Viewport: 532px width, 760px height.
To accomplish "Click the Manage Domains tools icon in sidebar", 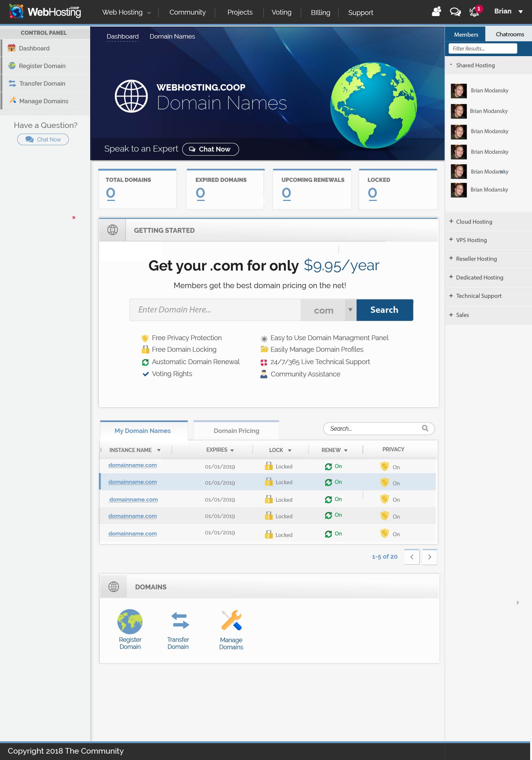I will coord(13,100).
